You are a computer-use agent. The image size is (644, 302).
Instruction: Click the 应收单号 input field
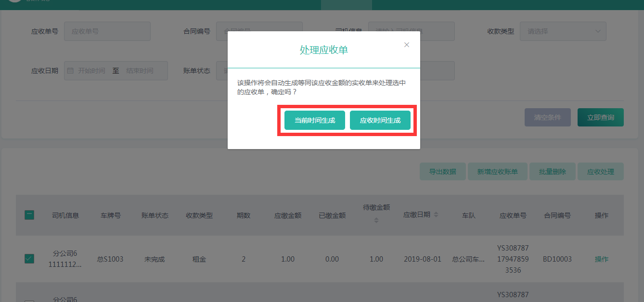click(x=107, y=31)
